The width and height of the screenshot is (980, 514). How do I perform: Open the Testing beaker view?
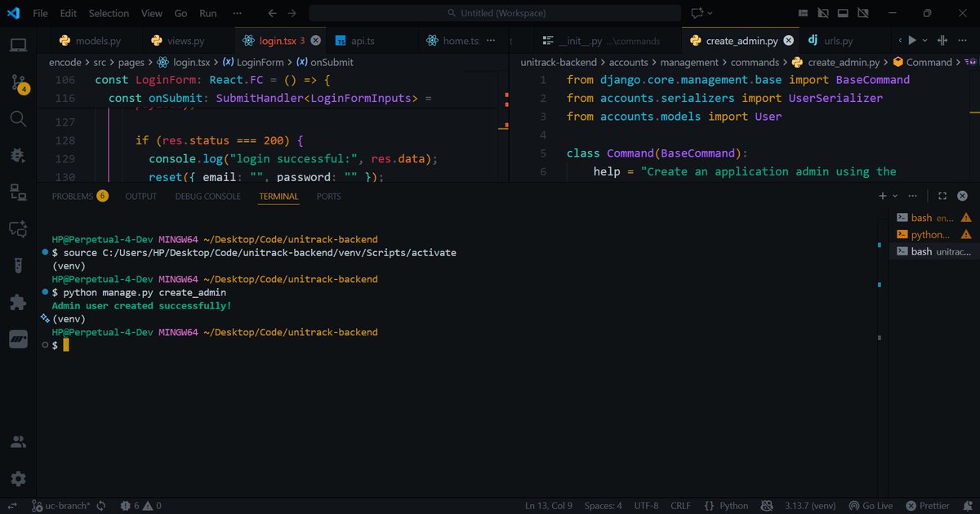(18, 265)
